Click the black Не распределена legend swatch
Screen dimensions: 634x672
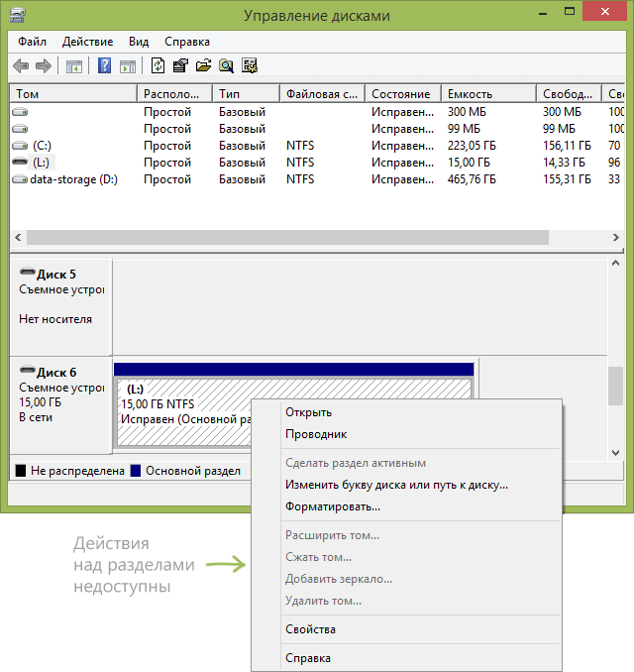coord(21,471)
